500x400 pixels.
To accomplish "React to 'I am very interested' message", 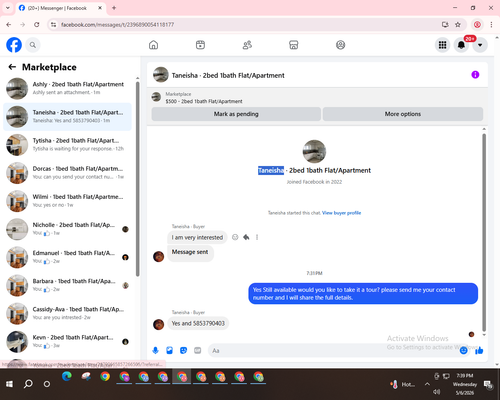I will (235, 237).
